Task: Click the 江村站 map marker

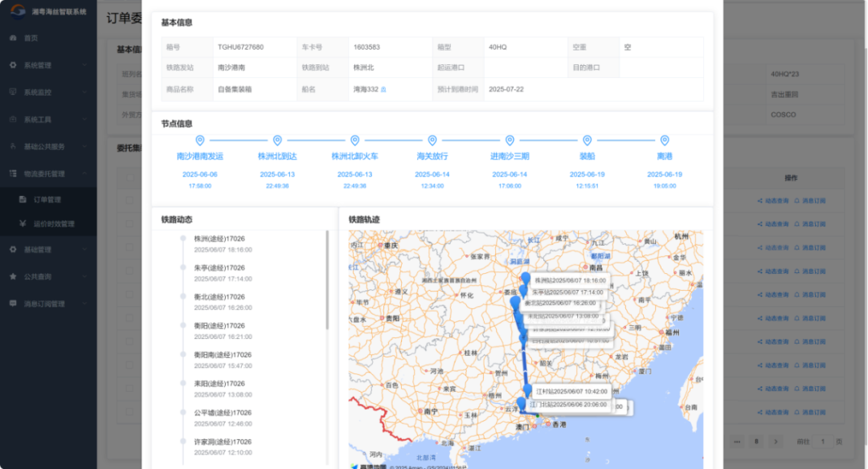Action: tap(528, 390)
